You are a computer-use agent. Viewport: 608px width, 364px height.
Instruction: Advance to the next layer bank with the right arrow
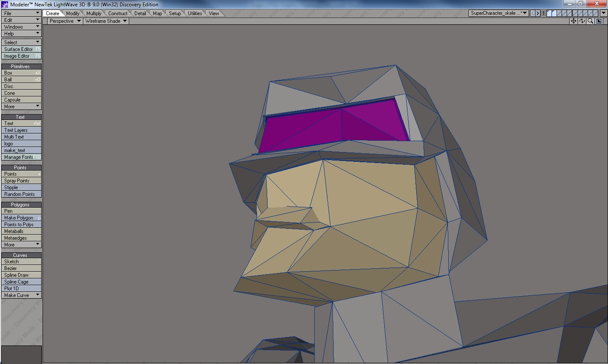click(x=538, y=13)
